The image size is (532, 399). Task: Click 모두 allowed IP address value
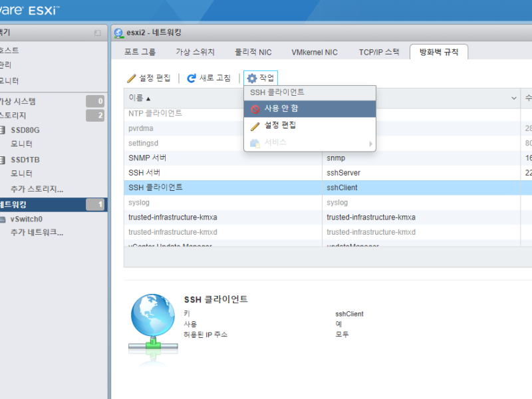[342, 334]
